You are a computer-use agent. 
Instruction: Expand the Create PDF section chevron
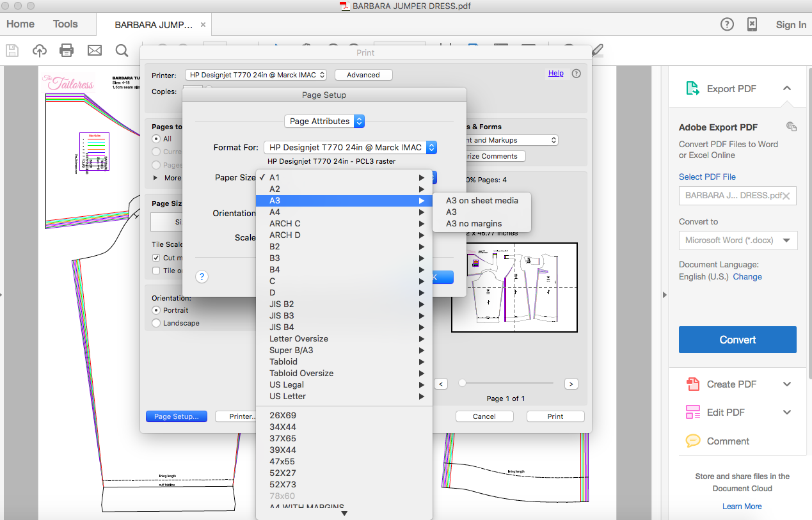click(787, 384)
